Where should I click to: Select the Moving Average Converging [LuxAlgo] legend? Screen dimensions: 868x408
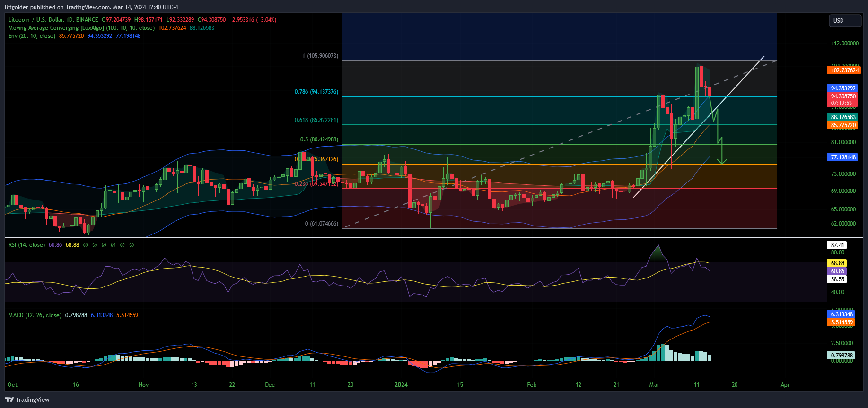point(81,28)
